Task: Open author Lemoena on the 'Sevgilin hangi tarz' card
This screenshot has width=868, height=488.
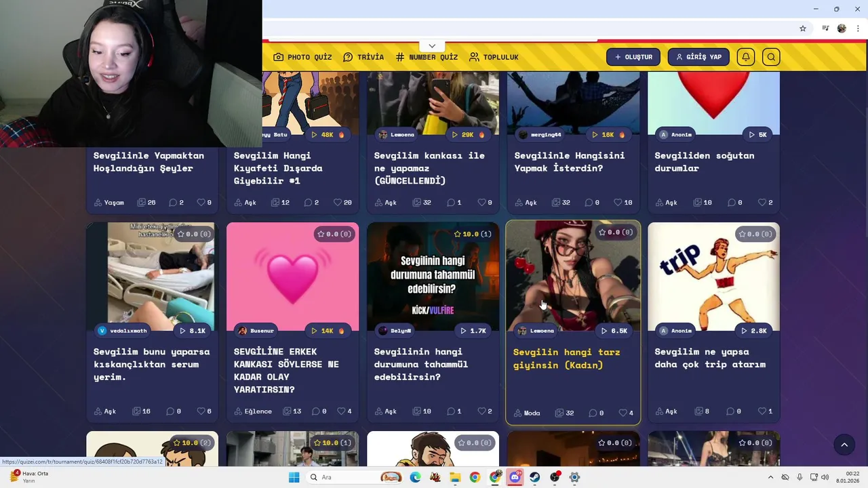Action: pos(536,331)
